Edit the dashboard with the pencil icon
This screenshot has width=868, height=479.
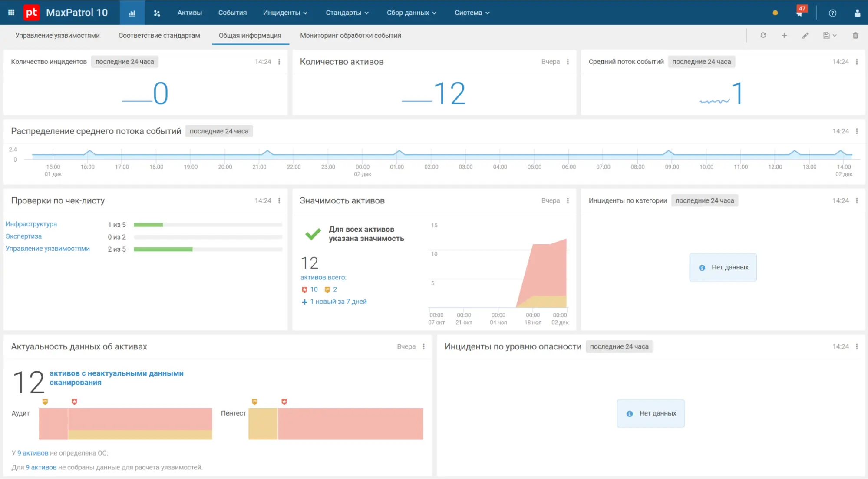805,35
